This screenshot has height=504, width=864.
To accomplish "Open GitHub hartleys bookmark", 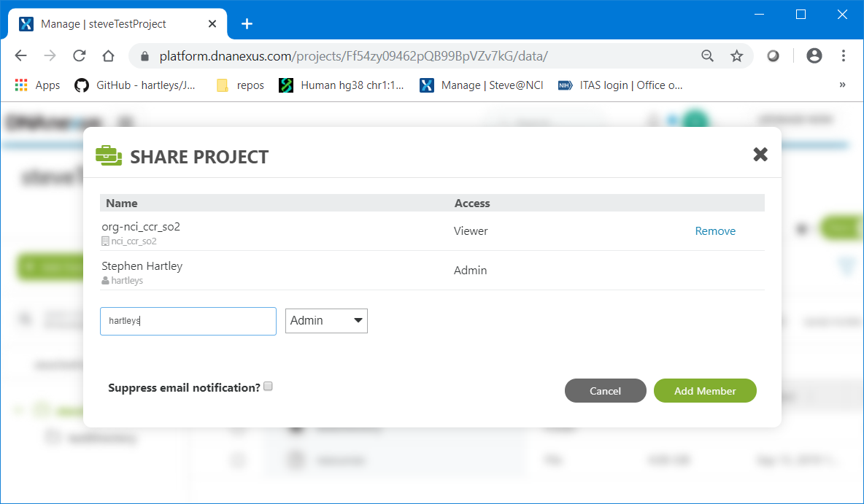I will (136, 85).
